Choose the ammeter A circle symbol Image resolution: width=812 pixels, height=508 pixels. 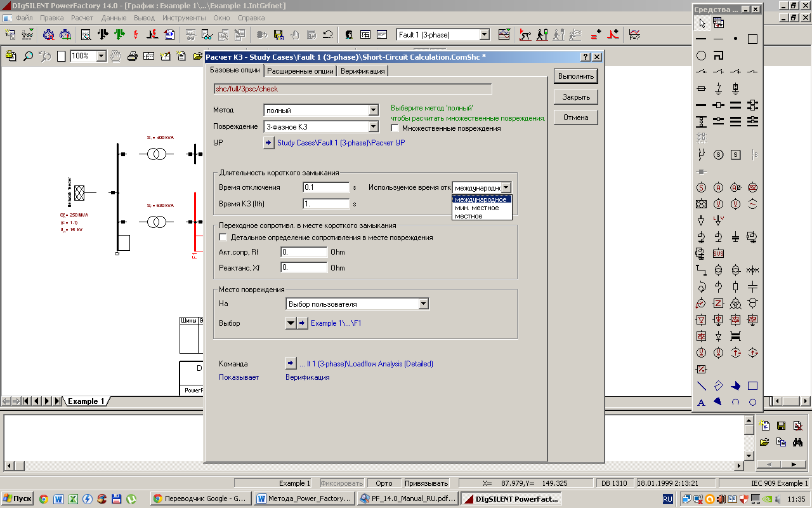click(x=718, y=187)
